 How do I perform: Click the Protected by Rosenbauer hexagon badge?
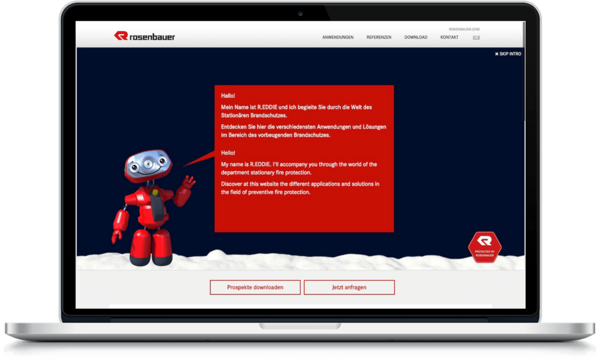point(484,247)
